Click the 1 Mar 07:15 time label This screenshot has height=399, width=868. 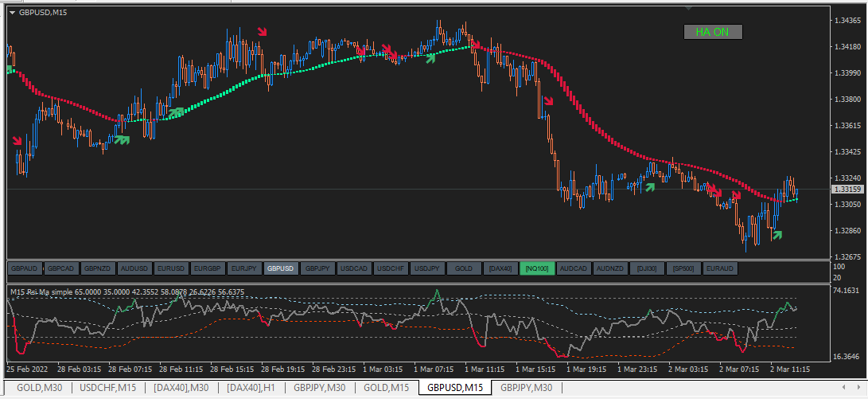point(434,369)
